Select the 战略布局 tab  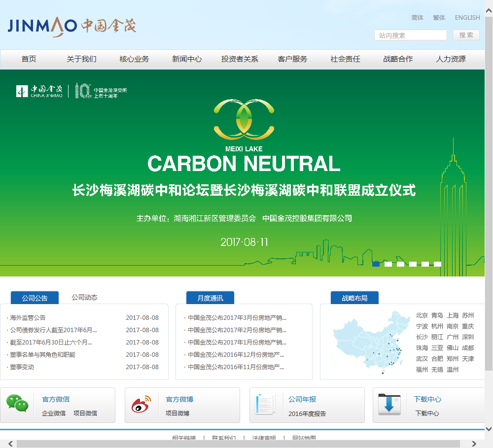tap(354, 298)
